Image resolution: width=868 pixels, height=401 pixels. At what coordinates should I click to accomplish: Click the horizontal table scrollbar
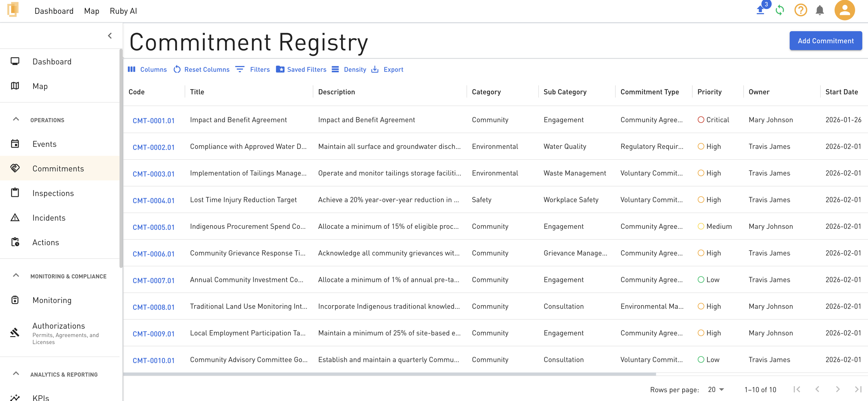[x=389, y=374]
